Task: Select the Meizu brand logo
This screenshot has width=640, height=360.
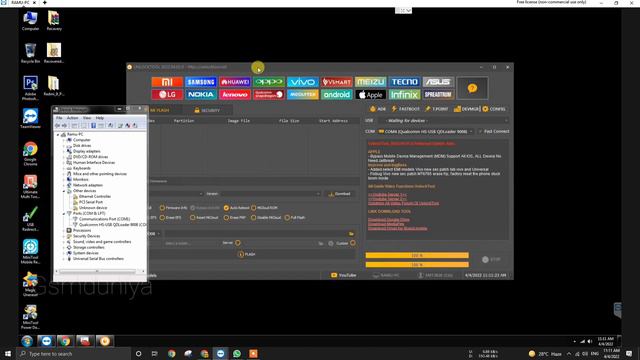Action: tap(370, 82)
